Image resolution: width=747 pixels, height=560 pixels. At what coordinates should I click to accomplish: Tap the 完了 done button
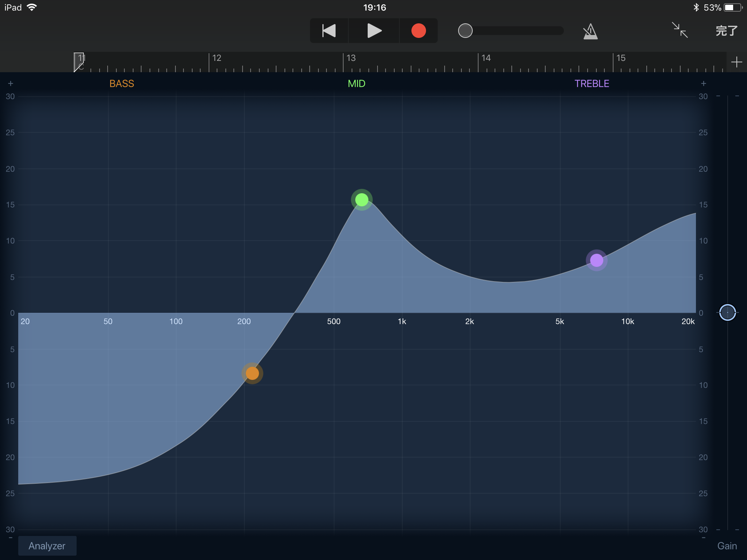(x=727, y=31)
